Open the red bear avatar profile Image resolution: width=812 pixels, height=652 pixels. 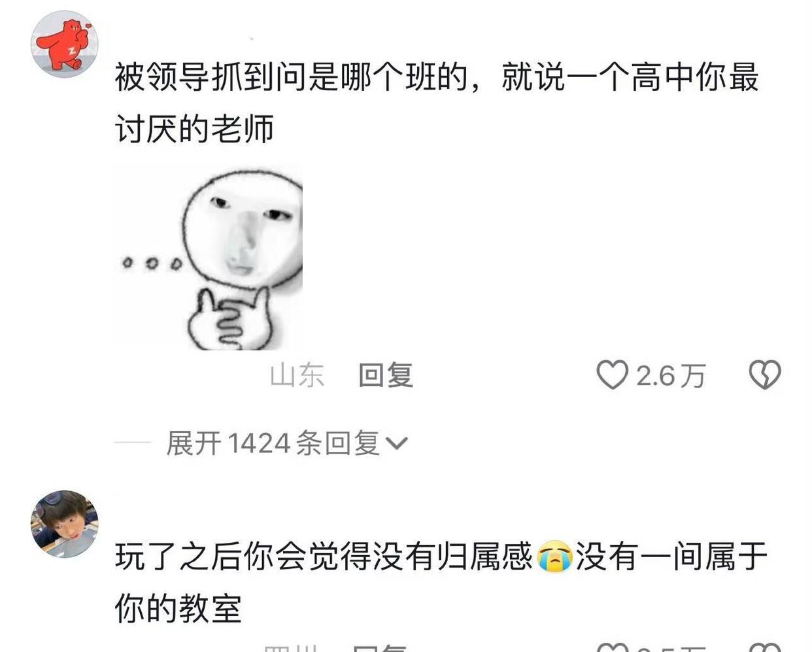pos(64,44)
